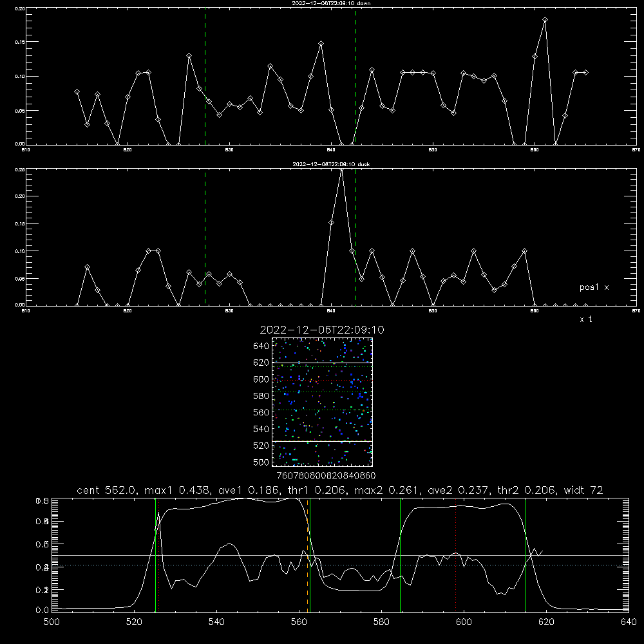Click the 'ave2 0.237' value

tap(458, 490)
